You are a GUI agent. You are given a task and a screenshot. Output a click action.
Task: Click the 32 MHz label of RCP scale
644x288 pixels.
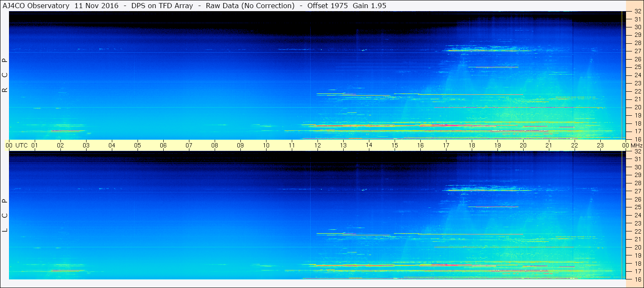[637, 12]
